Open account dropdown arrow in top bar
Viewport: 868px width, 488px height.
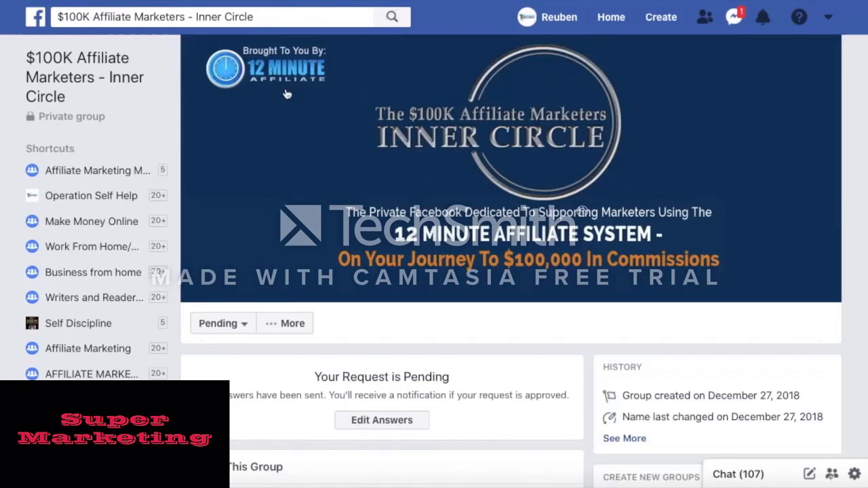828,17
